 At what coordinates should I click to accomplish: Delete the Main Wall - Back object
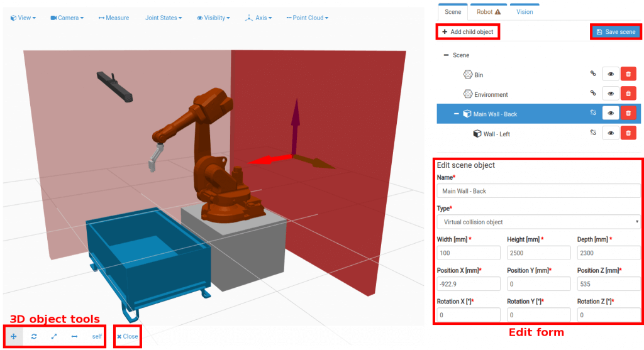628,113
